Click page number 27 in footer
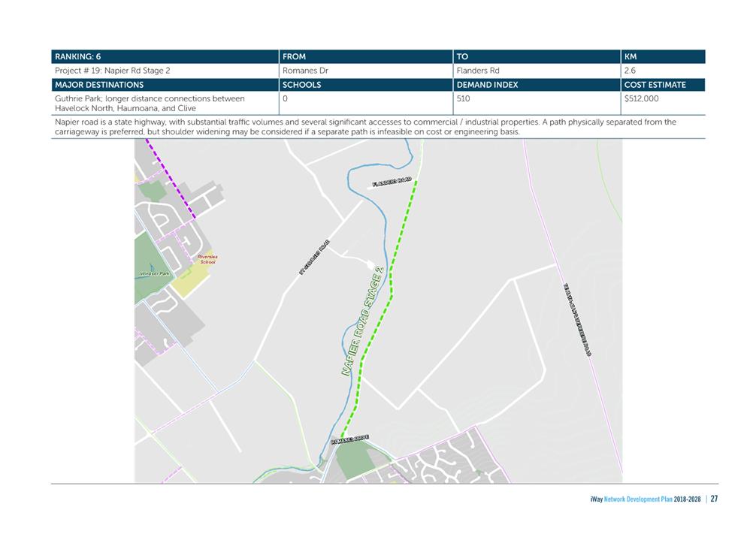The height and width of the screenshot is (534, 756). (714, 499)
